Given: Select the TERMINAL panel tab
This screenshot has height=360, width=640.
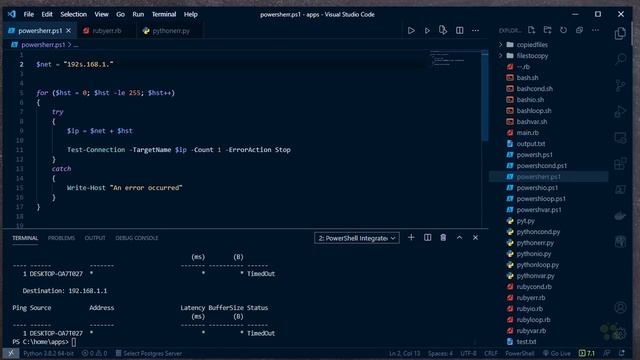Looking at the screenshot, I should 25,238.
